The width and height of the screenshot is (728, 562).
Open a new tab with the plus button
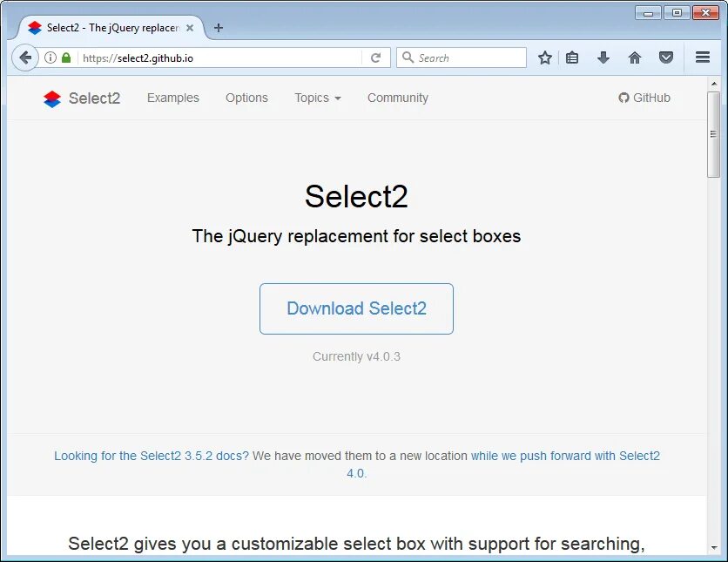(219, 28)
